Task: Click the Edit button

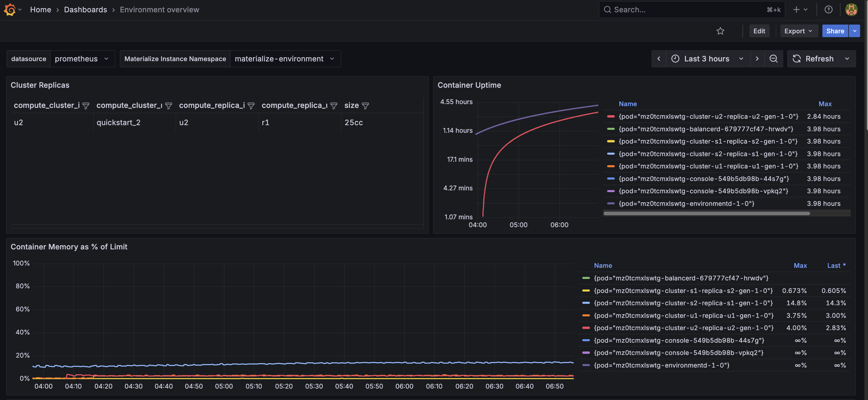Action: point(759,31)
